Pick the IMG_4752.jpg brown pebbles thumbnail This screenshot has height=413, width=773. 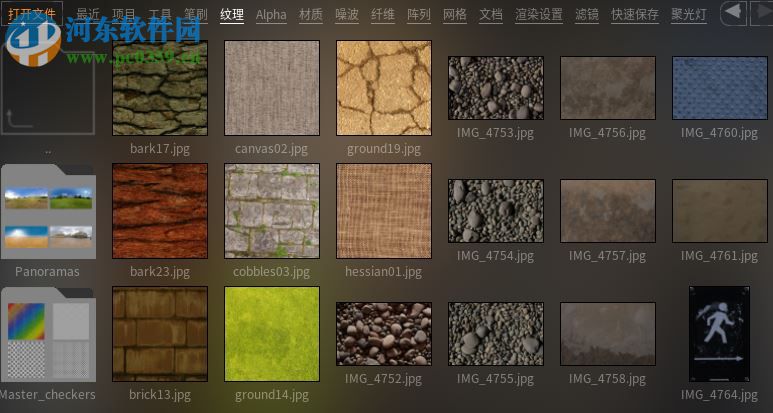pos(384,334)
